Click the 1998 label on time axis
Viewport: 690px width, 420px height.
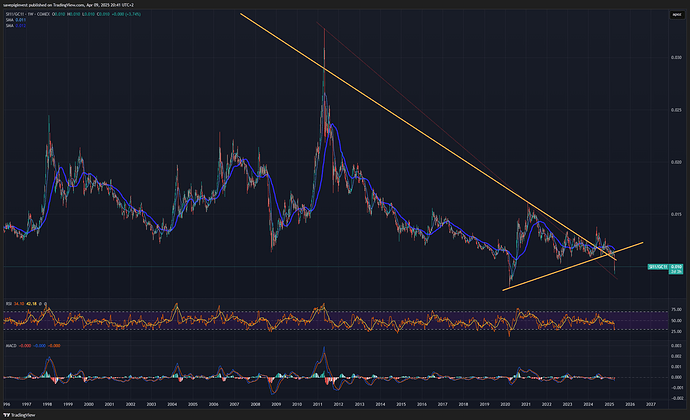pos(47,404)
